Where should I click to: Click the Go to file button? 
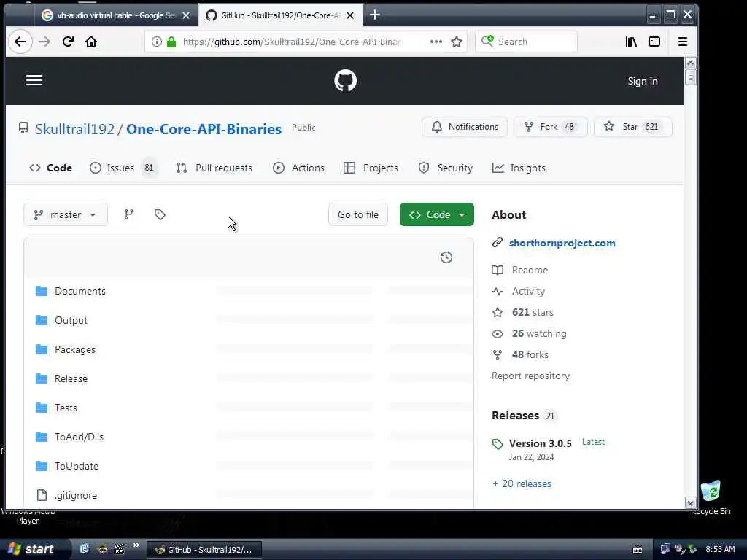coord(358,215)
